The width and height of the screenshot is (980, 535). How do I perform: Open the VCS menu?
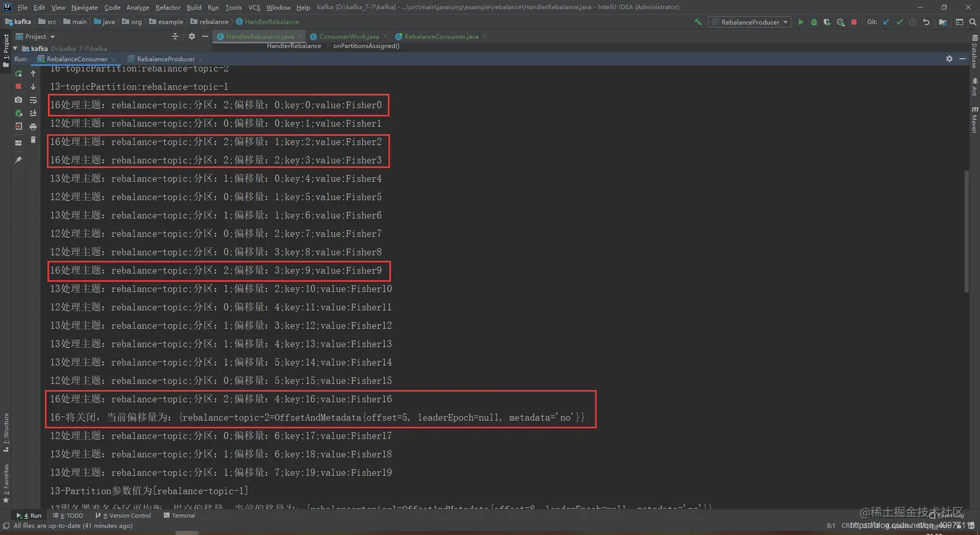[x=254, y=7]
